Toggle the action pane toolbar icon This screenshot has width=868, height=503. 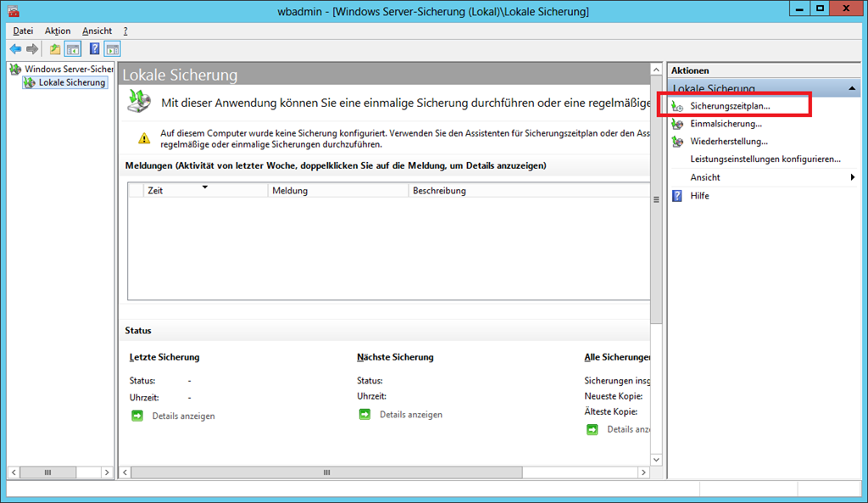tap(112, 49)
